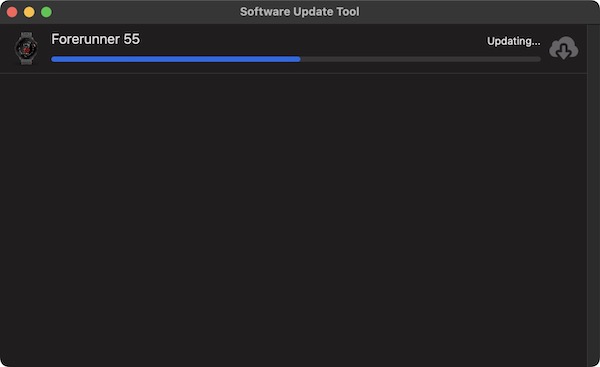Click the word "Forerunner" in the device row

tap(85, 39)
